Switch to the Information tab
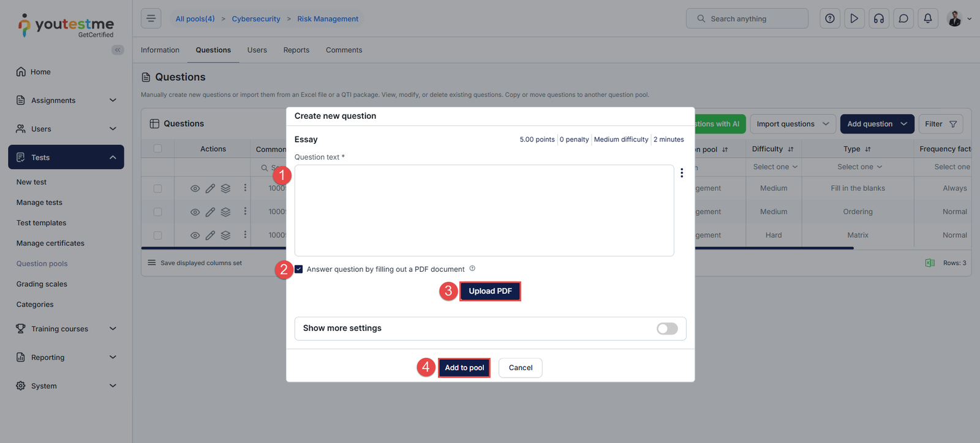This screenshot has height=443, width=980. pos(160,50)
